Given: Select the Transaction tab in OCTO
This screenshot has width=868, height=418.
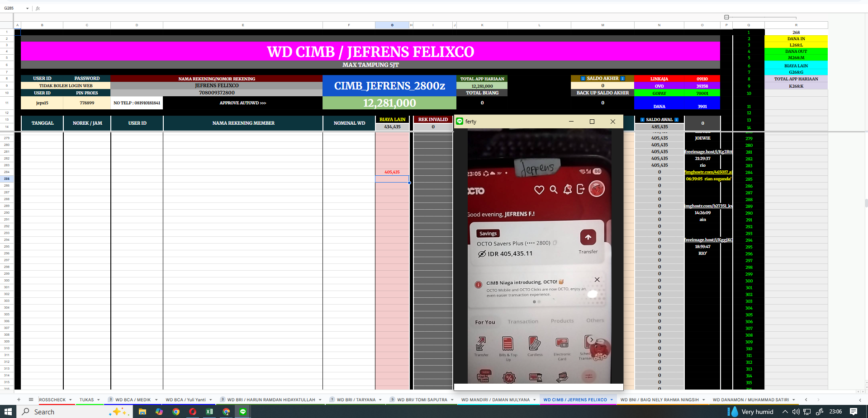Looking at the screenshot, I should 523,322.
